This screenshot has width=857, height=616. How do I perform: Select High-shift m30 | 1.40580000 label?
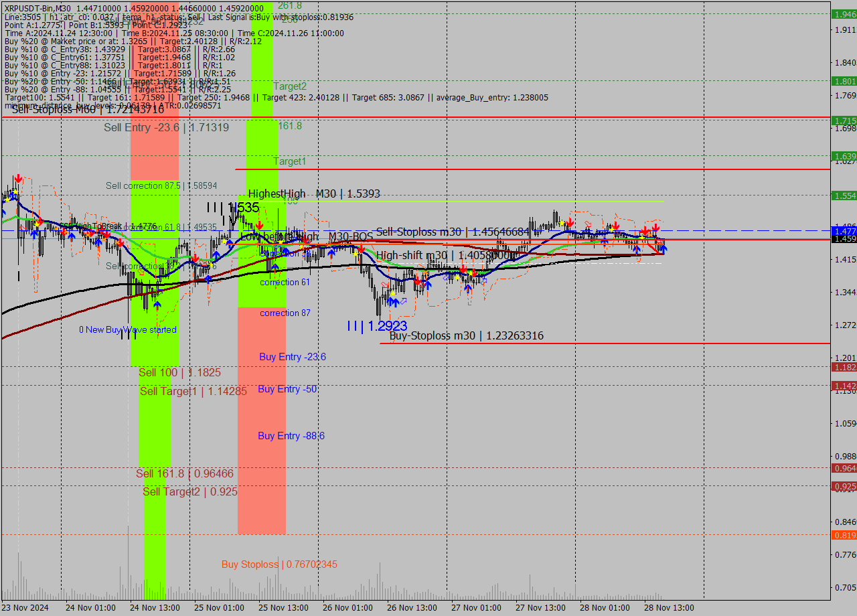[x=445, y=255]
